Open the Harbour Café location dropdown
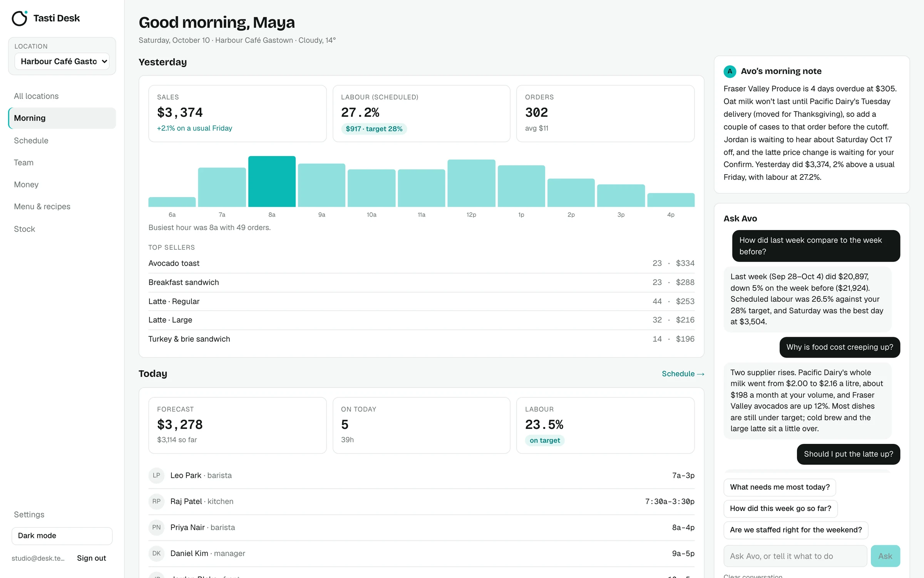The height and width of the screenshot is (578, 924). coord(62,61)
